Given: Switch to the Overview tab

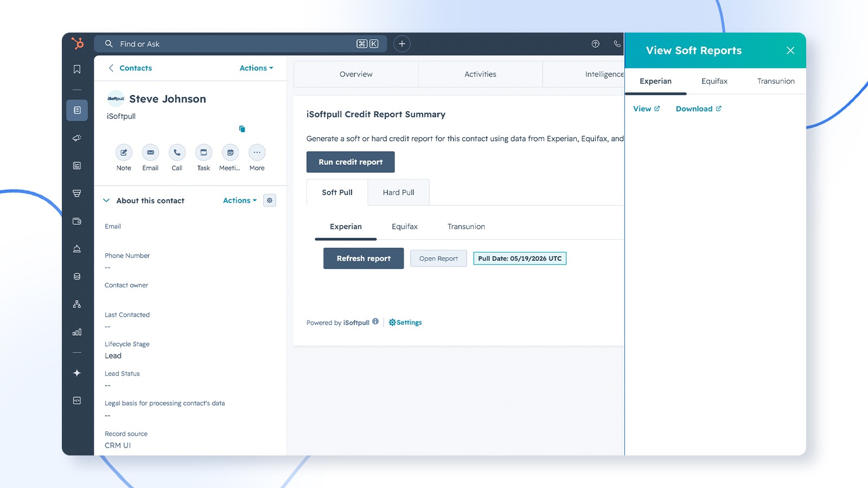Looking at the screenshot, I should point(356,74).
